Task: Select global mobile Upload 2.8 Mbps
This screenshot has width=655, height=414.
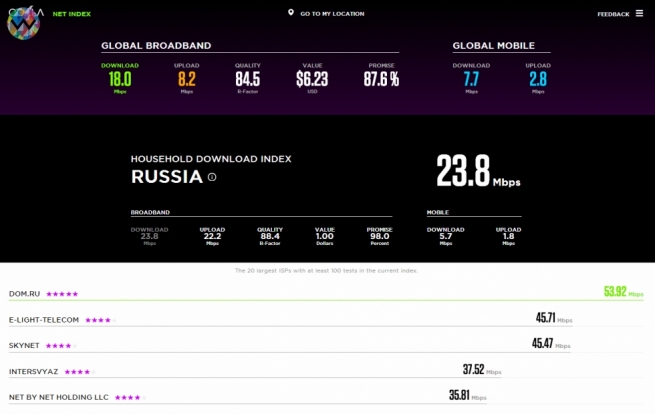Action: [538, 78]
